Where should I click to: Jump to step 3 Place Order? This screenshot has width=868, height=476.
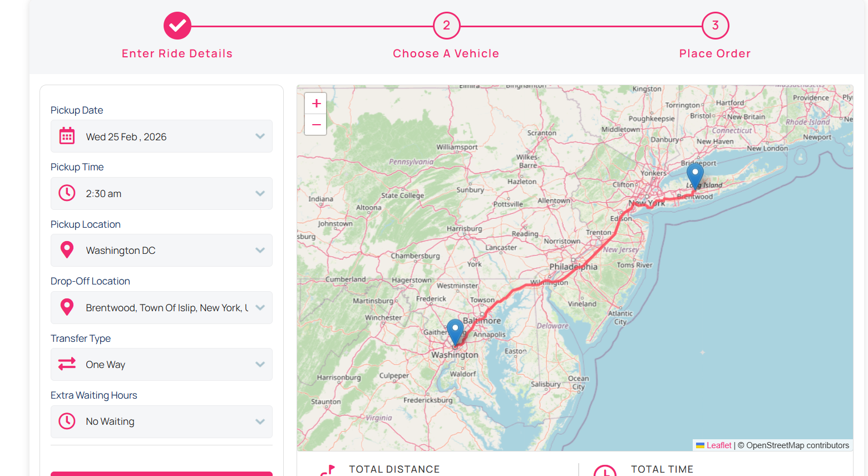tap(715, 26)
